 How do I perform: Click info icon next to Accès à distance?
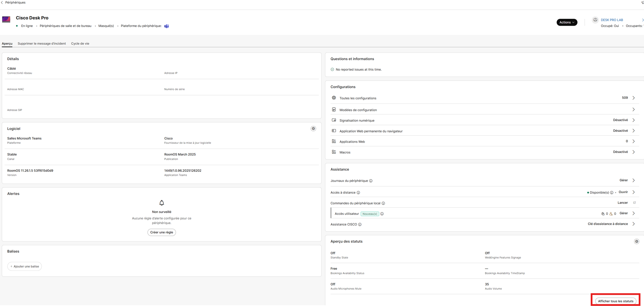point(358,193)
